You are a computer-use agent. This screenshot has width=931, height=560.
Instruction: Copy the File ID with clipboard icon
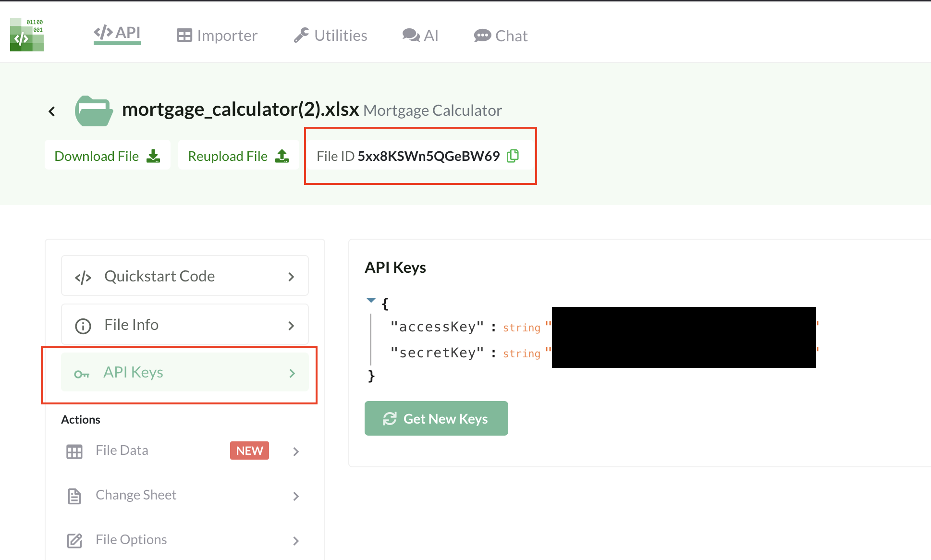coord(513,156)
